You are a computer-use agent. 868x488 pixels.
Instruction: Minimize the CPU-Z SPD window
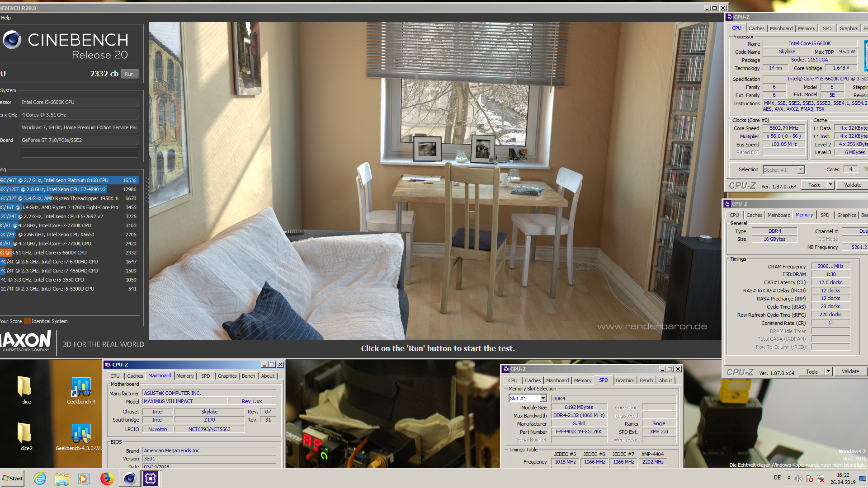(662, 369)
